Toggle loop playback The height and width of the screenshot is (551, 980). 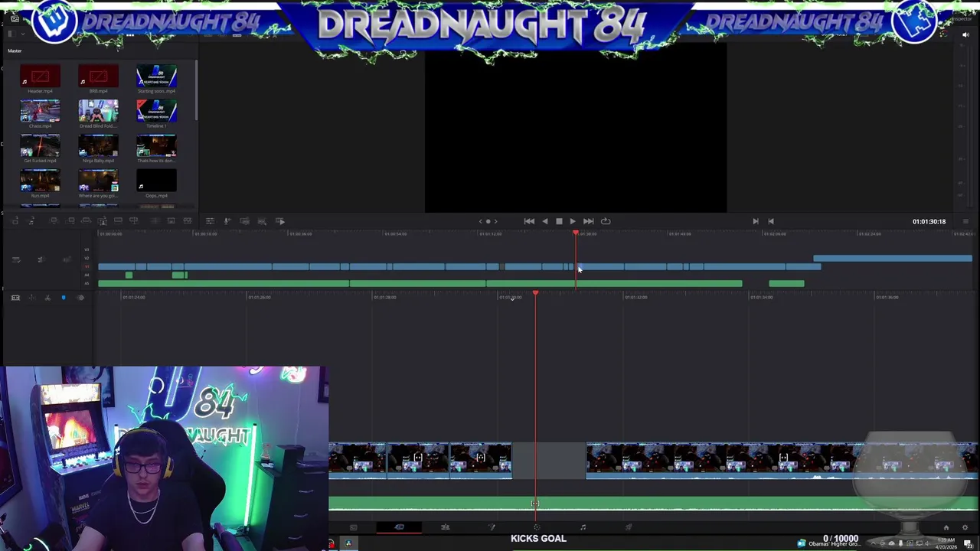click(x=606, y=221)
